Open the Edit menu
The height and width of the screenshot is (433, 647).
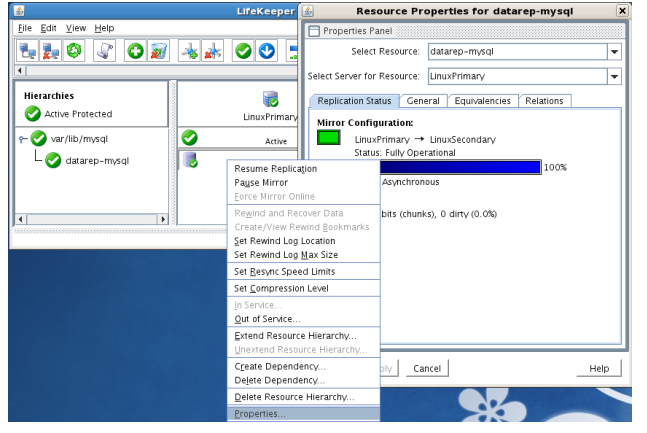tap(48, 28)
